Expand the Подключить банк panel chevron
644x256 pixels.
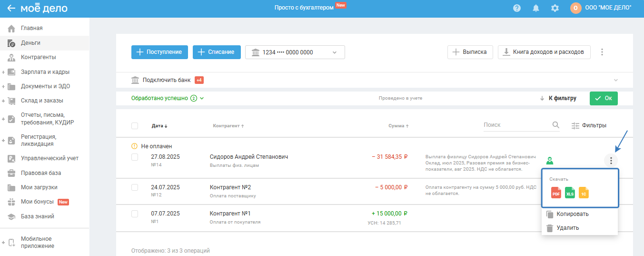pos(616,80)
